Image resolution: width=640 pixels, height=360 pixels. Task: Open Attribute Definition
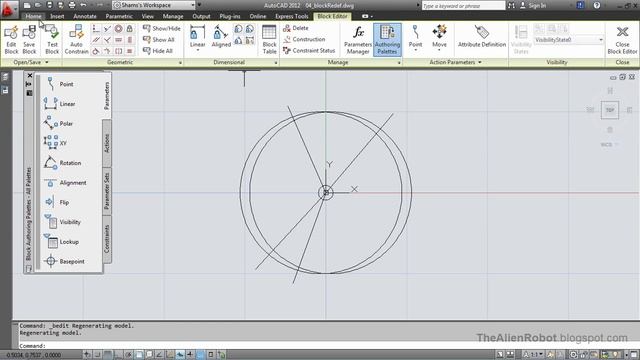pyautogui.click(x=482, y=36)
